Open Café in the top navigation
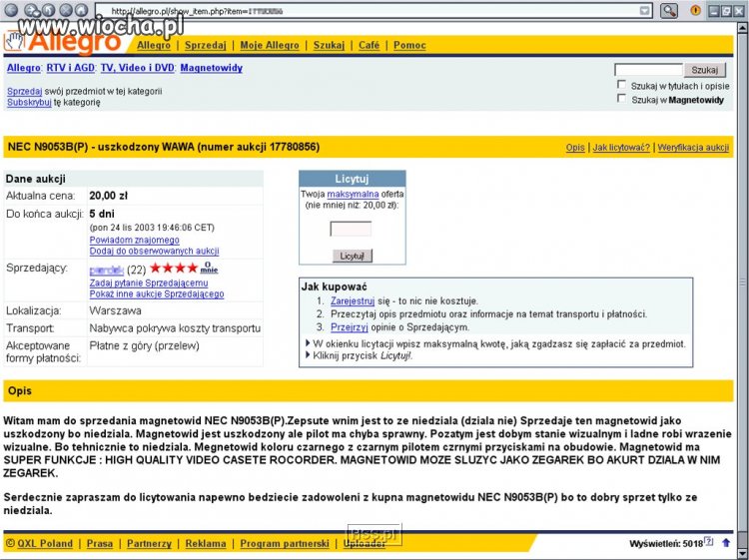 369,45
